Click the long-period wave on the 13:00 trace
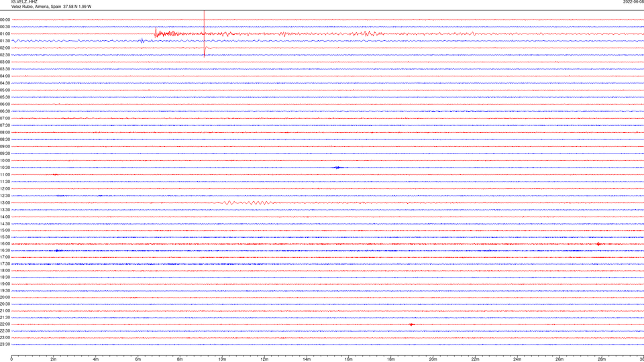 246,202
